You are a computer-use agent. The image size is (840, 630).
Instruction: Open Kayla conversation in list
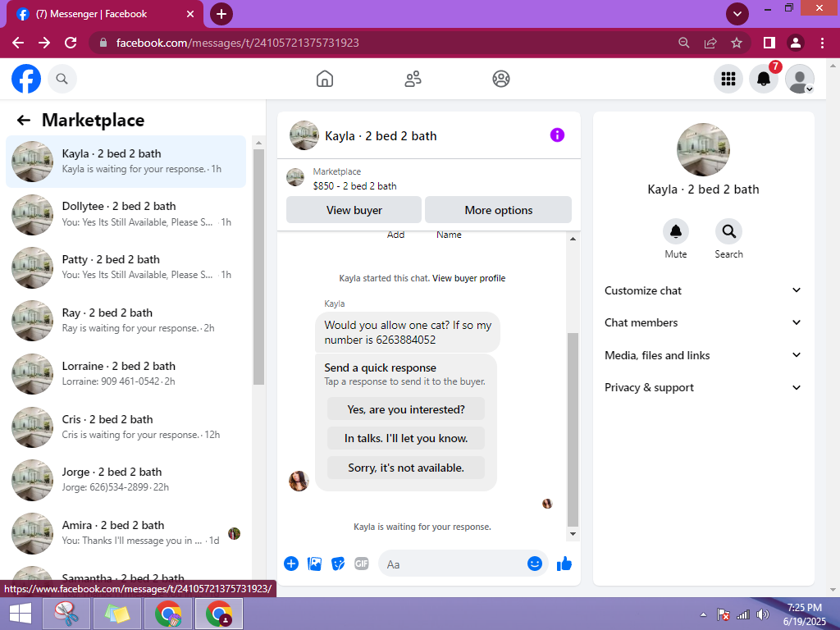(126, 162)
